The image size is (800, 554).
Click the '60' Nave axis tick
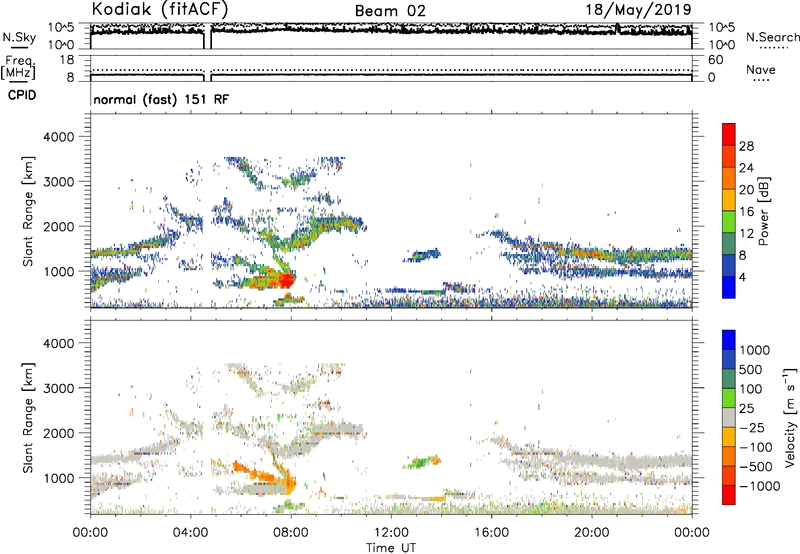[x=715, y=60]
